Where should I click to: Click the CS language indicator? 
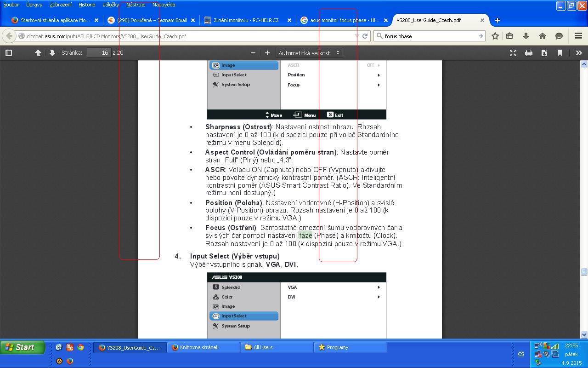(x=521, y=354)
